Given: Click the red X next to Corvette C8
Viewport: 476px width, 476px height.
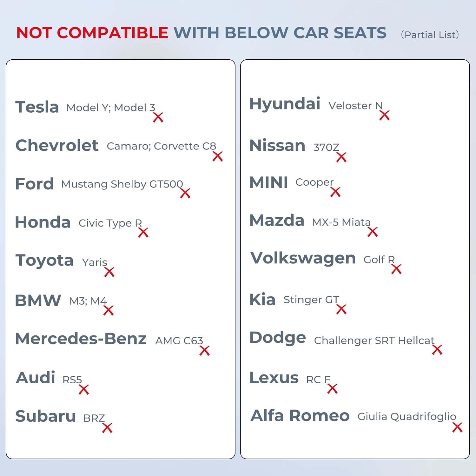Looking at the screenshot, I should (x=218, y=156).
